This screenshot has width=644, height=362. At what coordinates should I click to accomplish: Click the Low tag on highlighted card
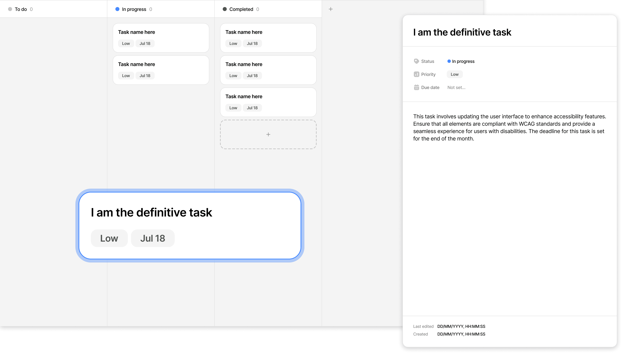(x=109, y=238)
